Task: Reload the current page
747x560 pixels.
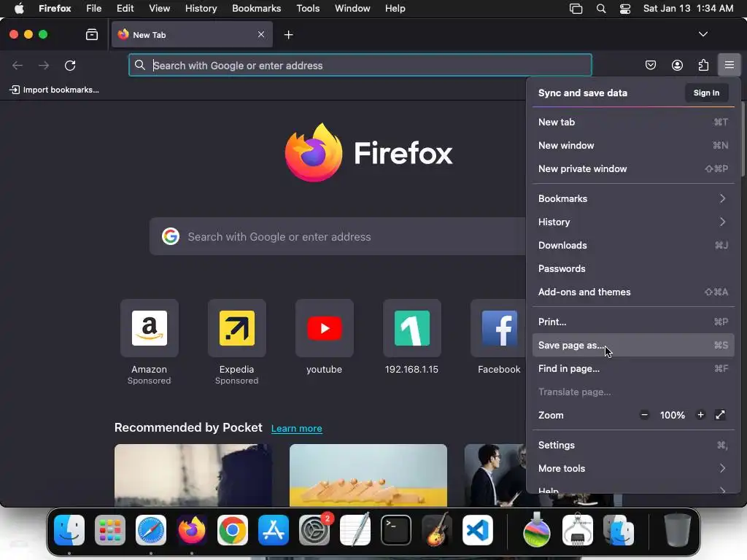Action: click(x=70, y=65)
